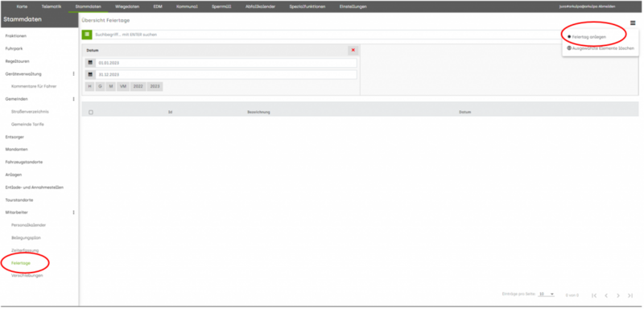Go to first page of results
644x309 pixels.
(x=594, y=295)
